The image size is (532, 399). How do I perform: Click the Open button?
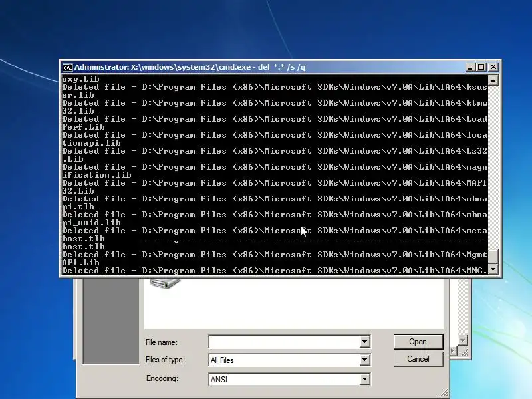[x=418, y=342]
